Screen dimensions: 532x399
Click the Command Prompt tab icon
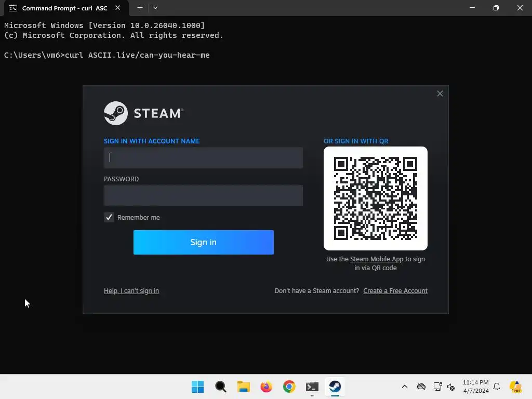13,8
